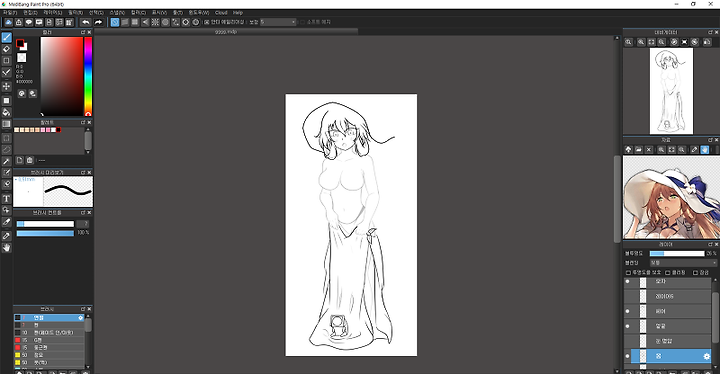Pick eyedropper in reference panel
This screenshot has height=374, width=720.
pos(694,150)
